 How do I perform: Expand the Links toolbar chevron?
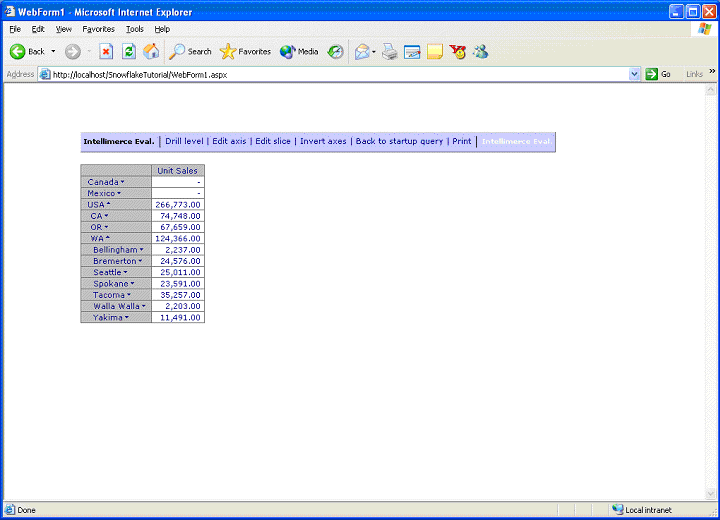click(712, 71)
